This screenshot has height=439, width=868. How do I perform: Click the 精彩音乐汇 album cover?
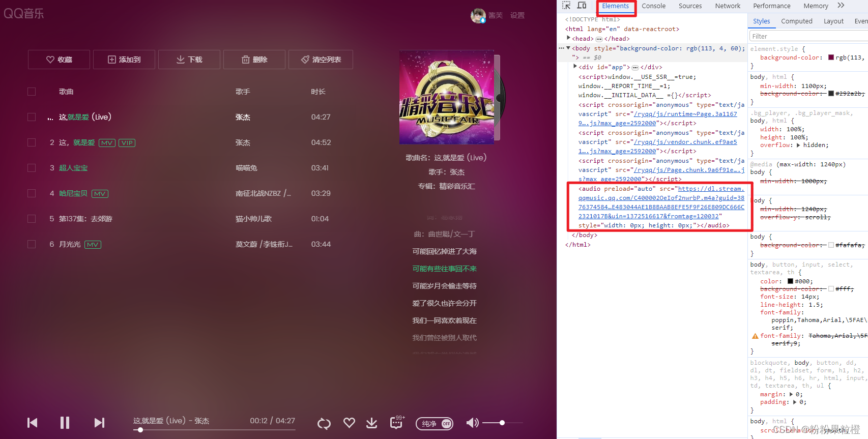(x=447, y=97)
